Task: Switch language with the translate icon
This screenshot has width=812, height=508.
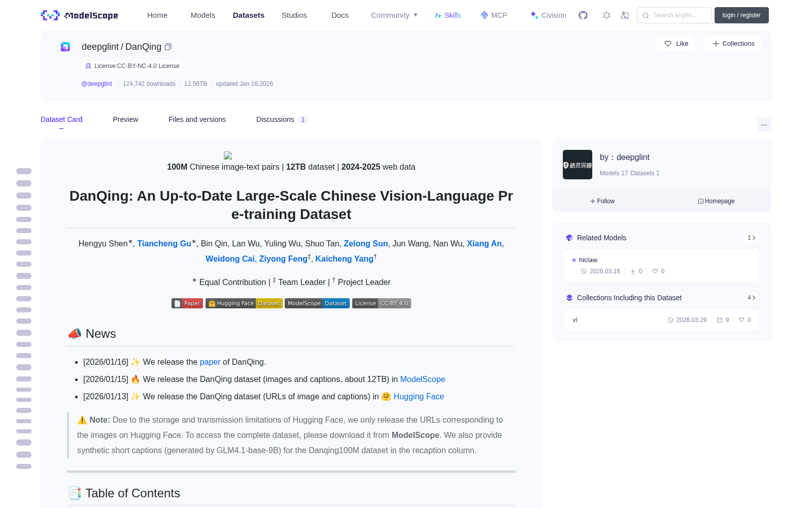Action: [625, 15]
